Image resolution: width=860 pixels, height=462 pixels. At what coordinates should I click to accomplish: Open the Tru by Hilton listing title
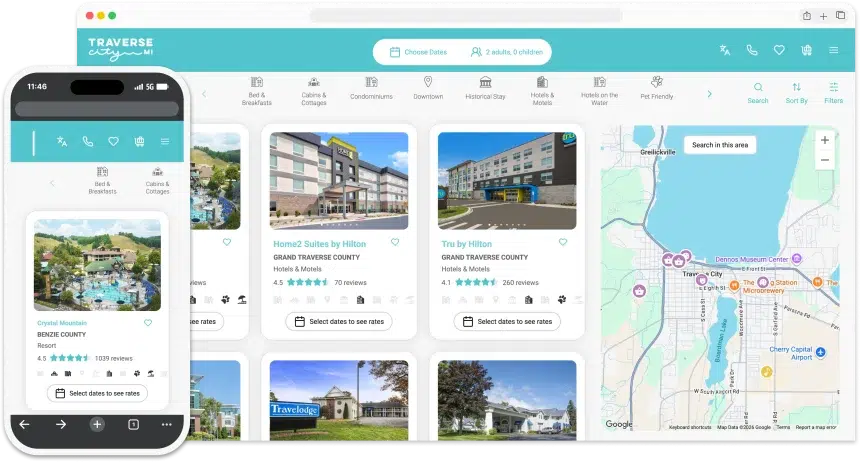[467, 244]
